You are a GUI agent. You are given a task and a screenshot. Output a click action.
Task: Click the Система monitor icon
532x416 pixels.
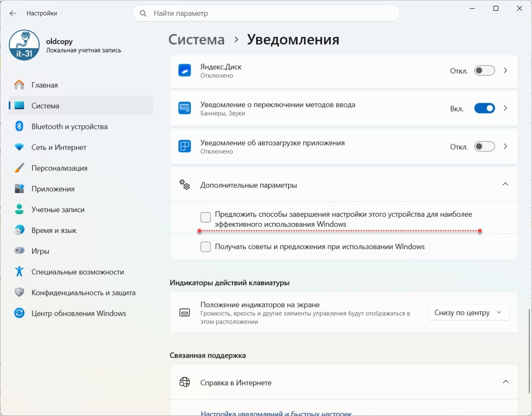[19, 106]
